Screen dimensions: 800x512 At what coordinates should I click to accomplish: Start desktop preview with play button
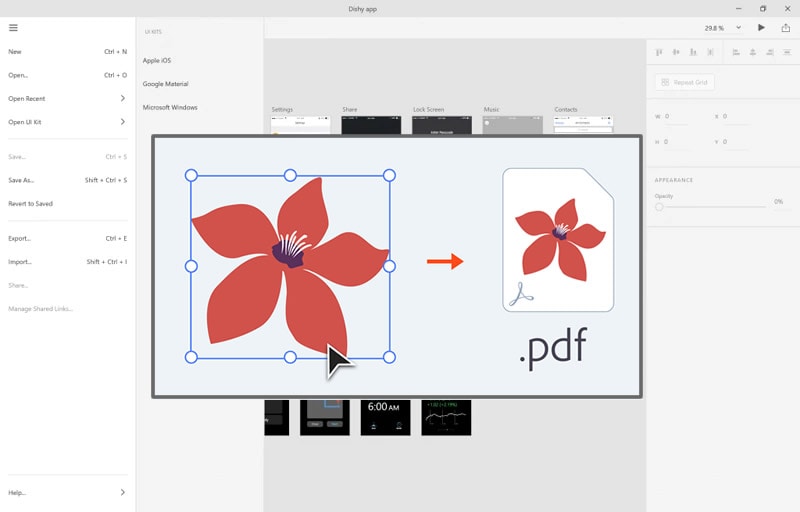[x=761, y=28]
